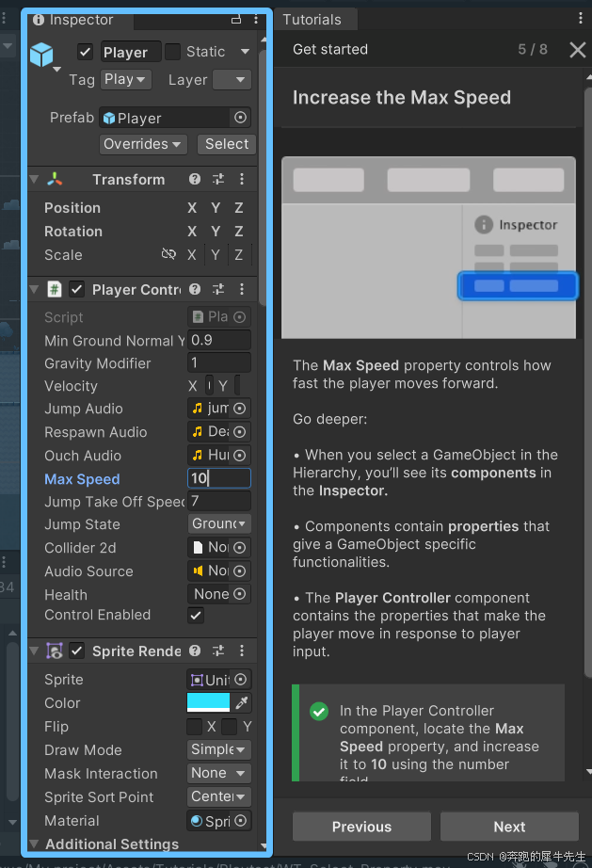The image size is (592, 868).
Task: Go to the Next tutorial step
Action: pyautogui.click(x=509, y=827)
